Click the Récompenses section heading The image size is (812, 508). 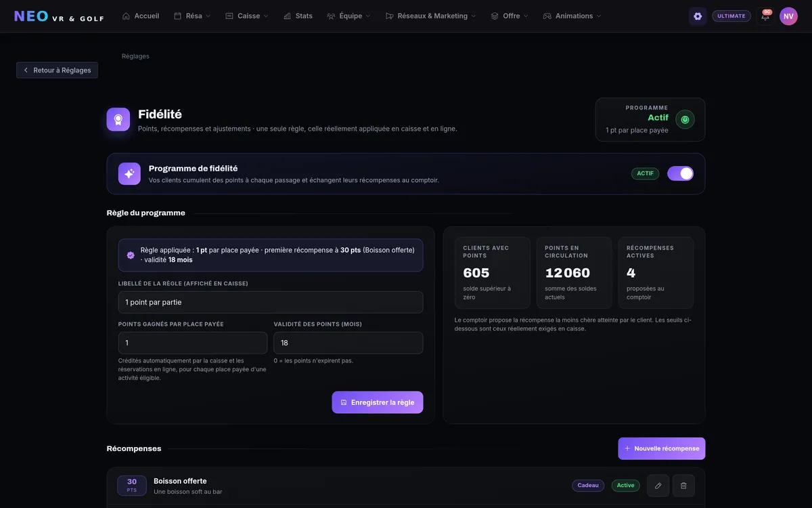134,448
